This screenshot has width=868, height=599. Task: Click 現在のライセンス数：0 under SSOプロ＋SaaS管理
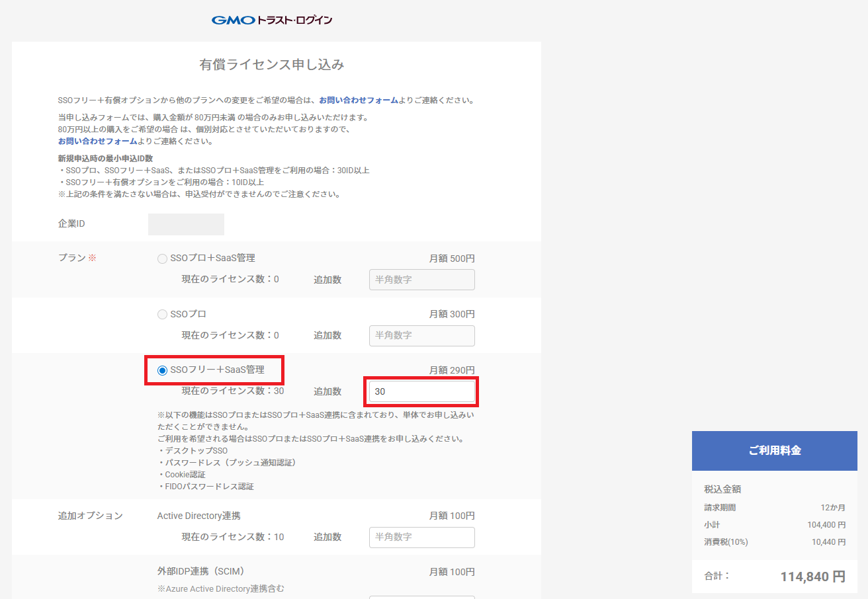(x=230, y=280)
